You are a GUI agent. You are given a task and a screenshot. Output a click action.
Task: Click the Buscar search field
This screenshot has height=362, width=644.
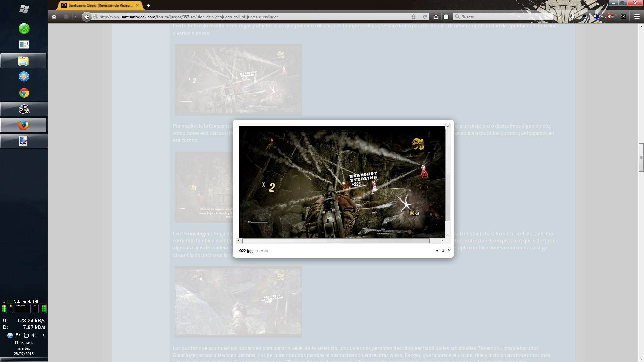coord(503,17)
